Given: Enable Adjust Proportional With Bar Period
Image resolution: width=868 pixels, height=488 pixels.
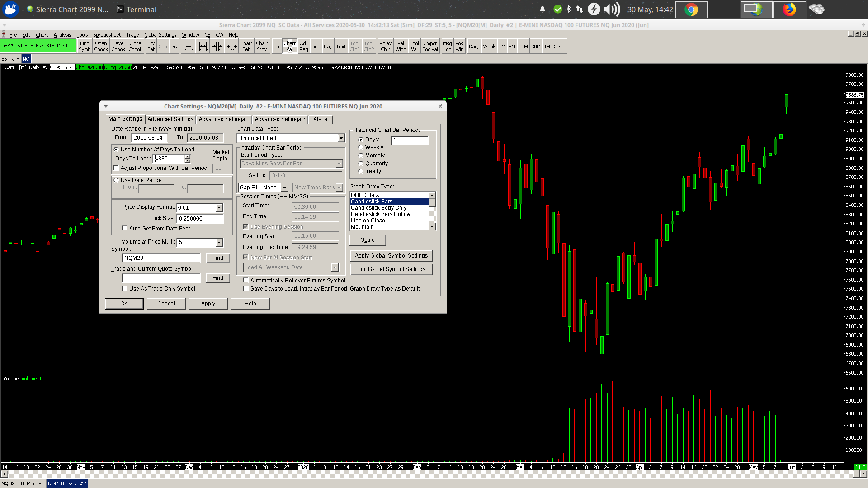Looking at the screenshot, I should click(x=116, y=168).
